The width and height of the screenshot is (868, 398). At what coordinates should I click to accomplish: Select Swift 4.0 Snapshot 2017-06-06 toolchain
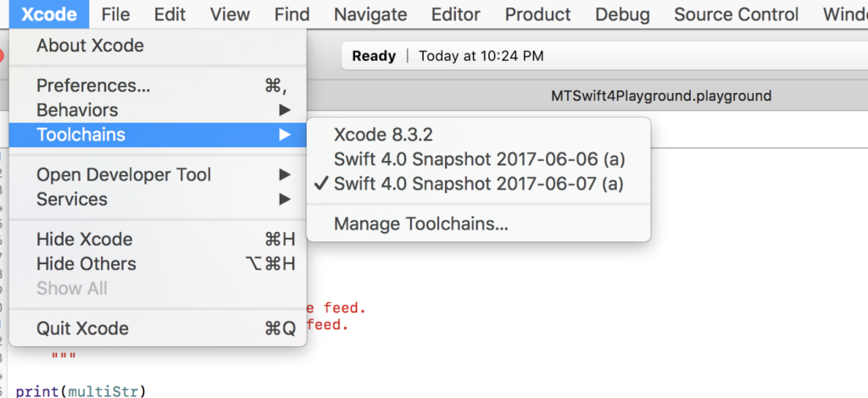click(479, 159)
